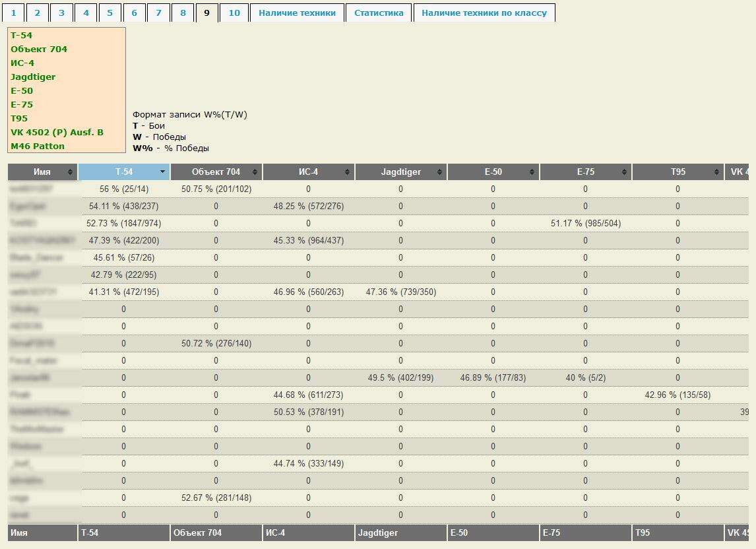Select the cell 47.39 % (422/200)
This screenshot has height=549, width=756.
[x=124, y=240]
